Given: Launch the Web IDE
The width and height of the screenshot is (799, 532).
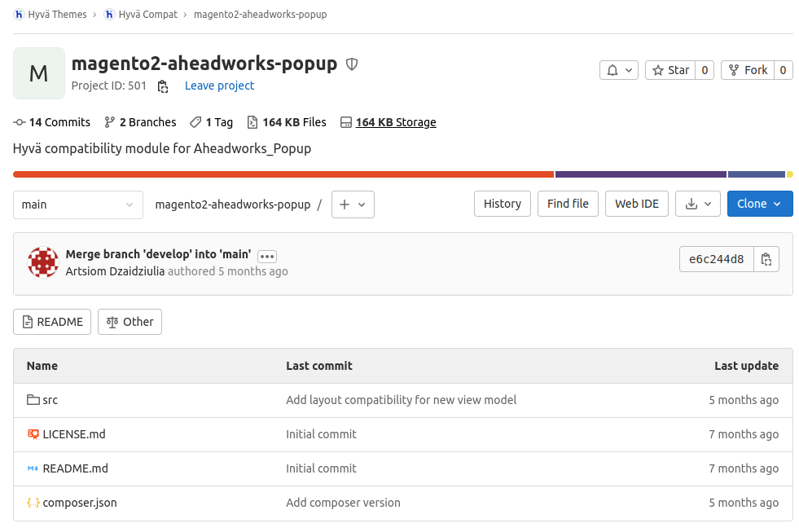Looking at the screenshot, I should click(x=636, y=204).
